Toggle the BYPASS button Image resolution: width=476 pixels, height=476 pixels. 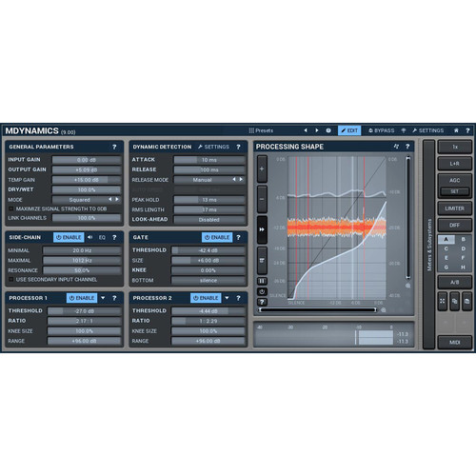coord(382,130)
